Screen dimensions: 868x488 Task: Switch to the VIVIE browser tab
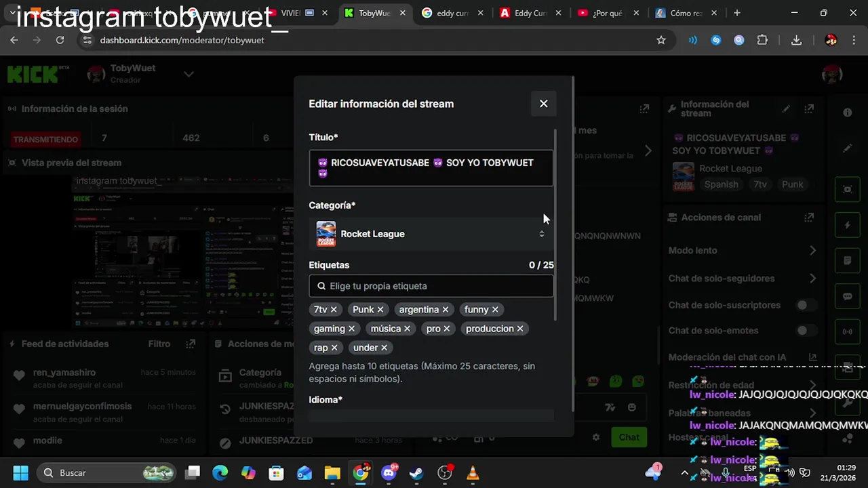point(290,13)
